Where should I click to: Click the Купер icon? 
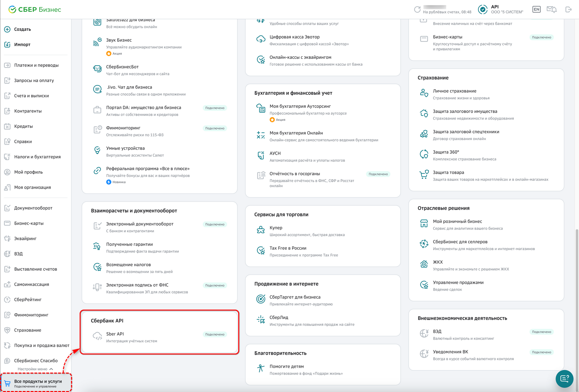click(261, 230)
